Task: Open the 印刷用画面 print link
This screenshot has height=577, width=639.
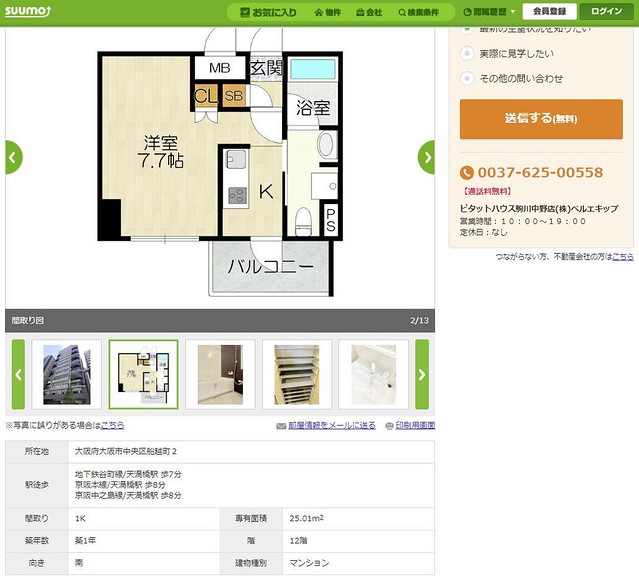Action: click(x=415, y=425)
